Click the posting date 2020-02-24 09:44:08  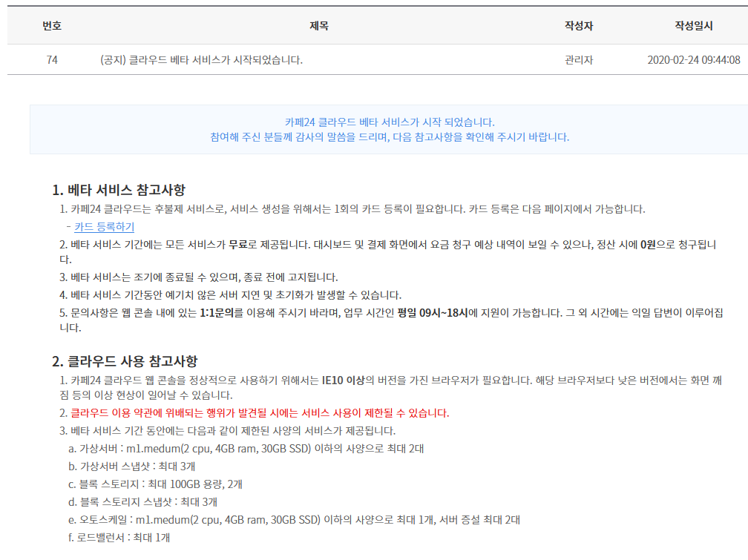(x=692, y=60)
